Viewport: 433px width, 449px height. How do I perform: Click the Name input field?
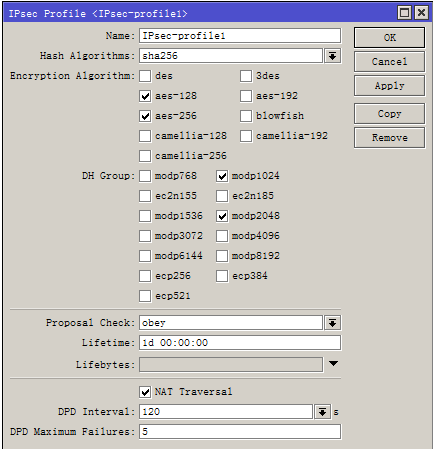coord(240,36)
